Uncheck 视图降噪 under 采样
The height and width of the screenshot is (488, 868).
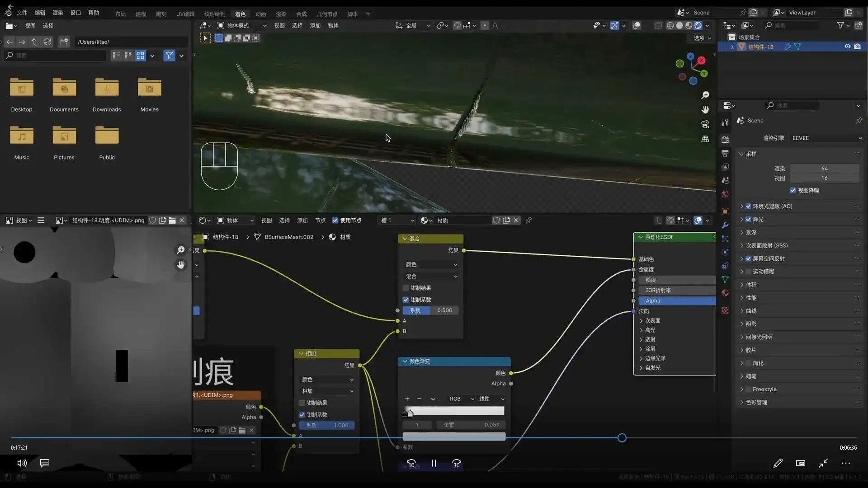(x=793, y=190)
